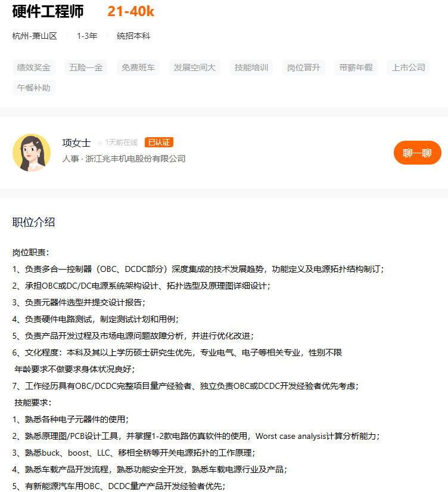Screen dimensions: 448x492
Task: Click the 统招本科 education requirement
Action: (x=133, y=36)
